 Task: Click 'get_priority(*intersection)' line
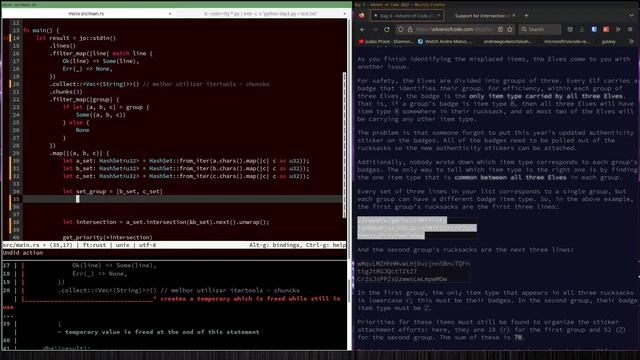tap(107, 237)
